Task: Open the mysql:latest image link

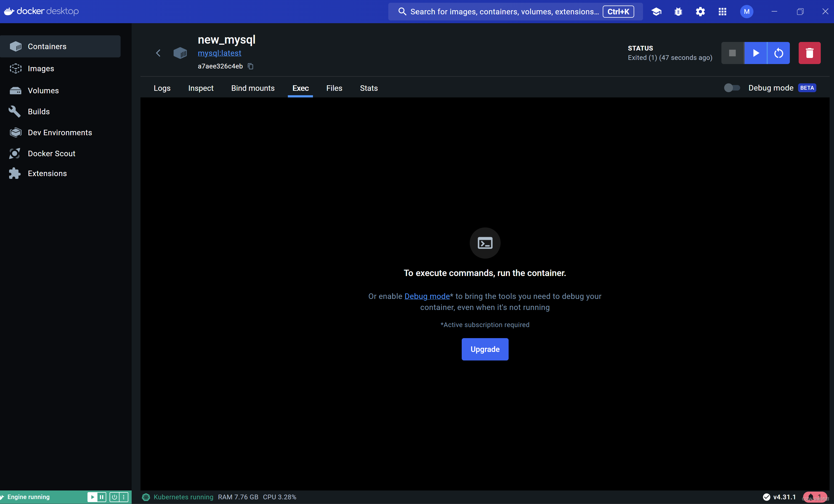Action: (x=219, y=53)
